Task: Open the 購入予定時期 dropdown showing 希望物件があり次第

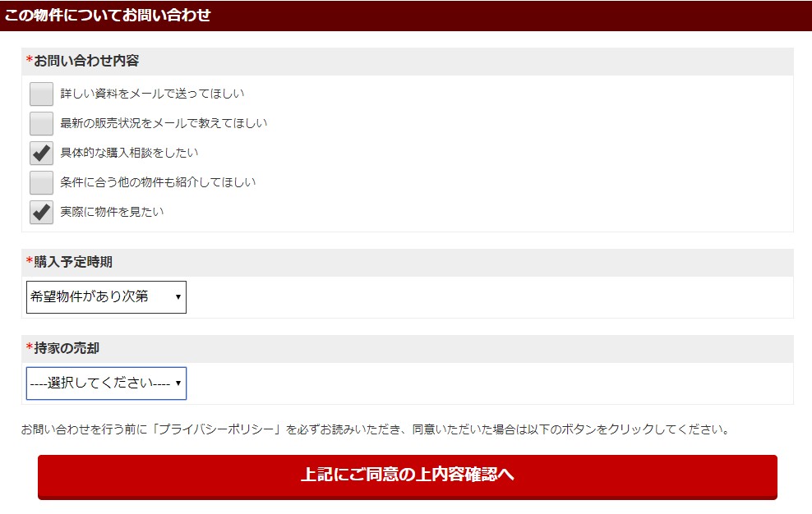Action: point(106,297)
